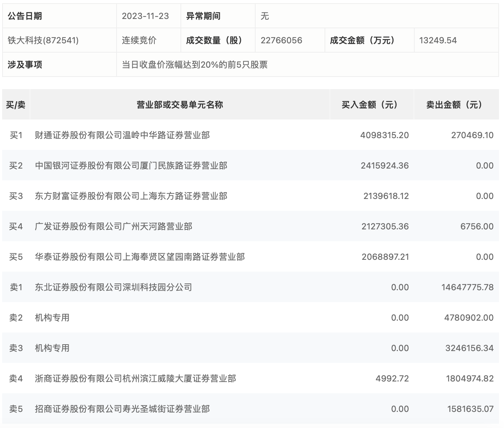Click 中国银河证券股份有限公司厦门民族路证券营业部
Screen dimensions: 504x428
click(131, 166)
